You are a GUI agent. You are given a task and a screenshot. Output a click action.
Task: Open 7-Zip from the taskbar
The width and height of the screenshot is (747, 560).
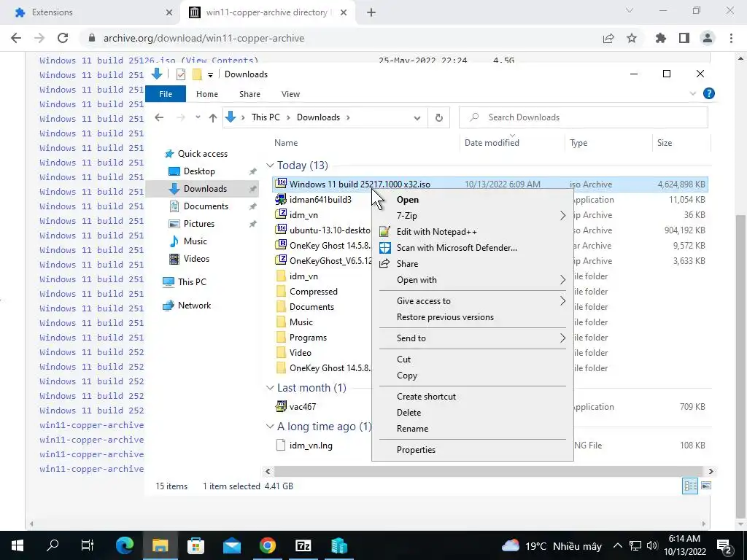(x=303, y=545)
